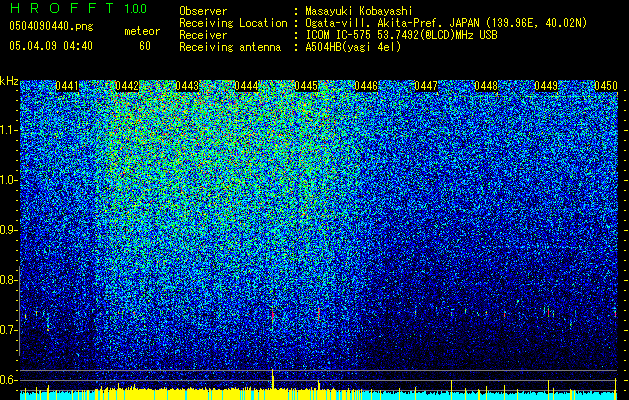Click the Observer name Masayuki Kobayashi
The width and height of the screenshot is (629, 400).
pyautogui.click(x=359, y=11)
